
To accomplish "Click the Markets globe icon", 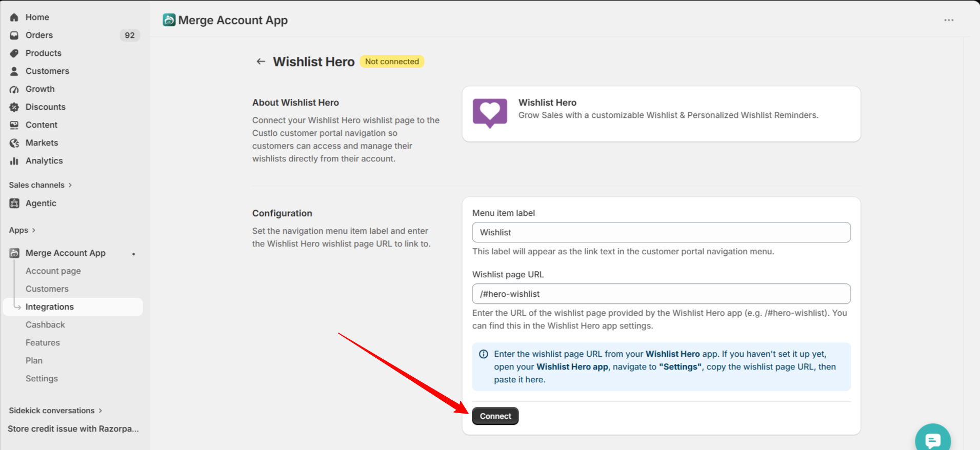I will [14, 143].
